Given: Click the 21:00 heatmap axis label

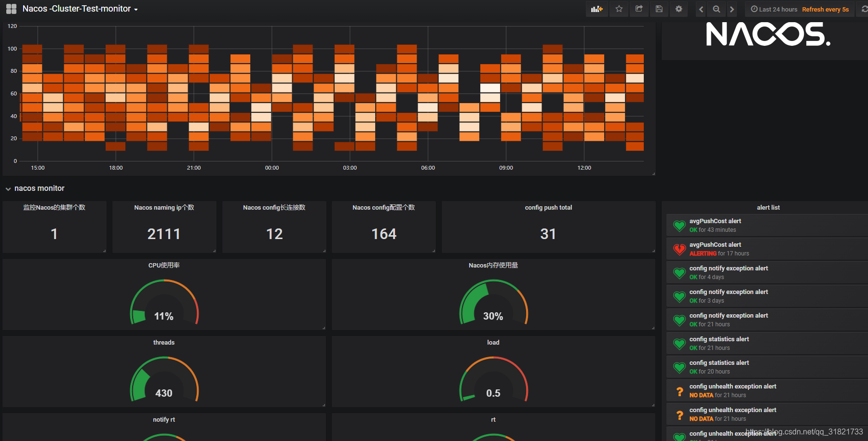Looking at the screenshot, I should [x=194, y=168].
